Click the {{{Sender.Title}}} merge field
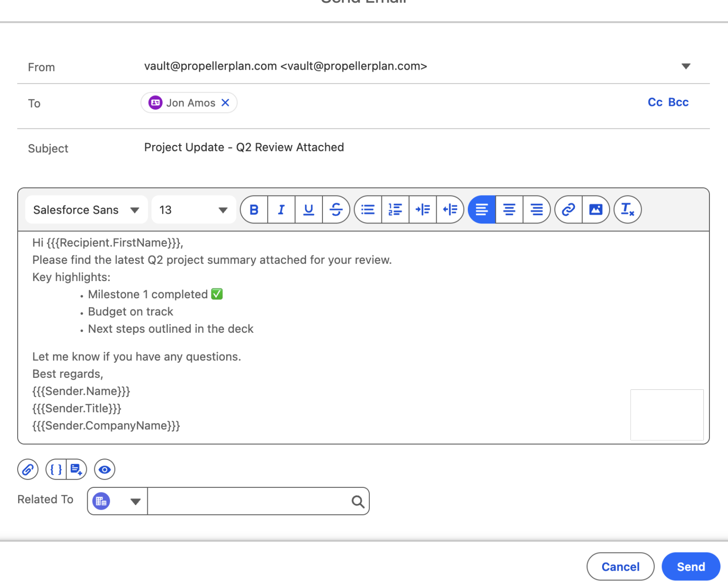 [x=77, y=408]
